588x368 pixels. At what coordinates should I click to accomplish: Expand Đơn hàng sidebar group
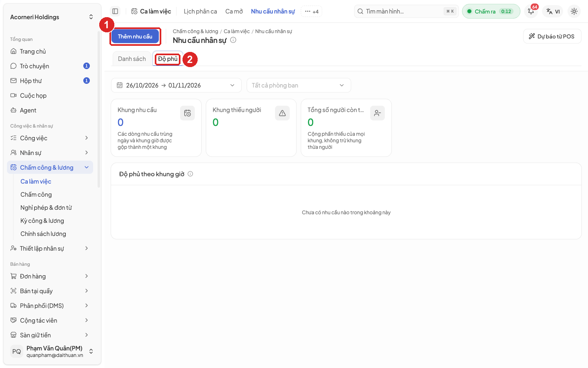pos(50,276)
